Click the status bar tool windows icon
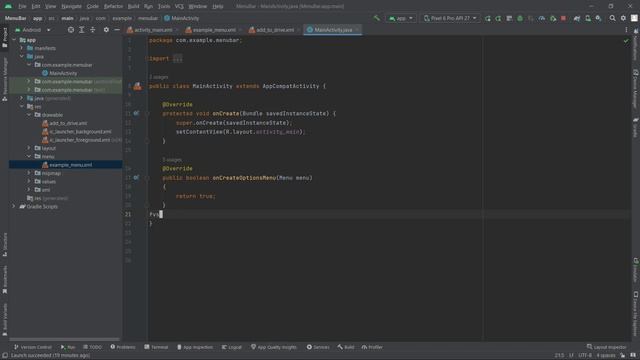The image size is (640, 360). point(4,356)
